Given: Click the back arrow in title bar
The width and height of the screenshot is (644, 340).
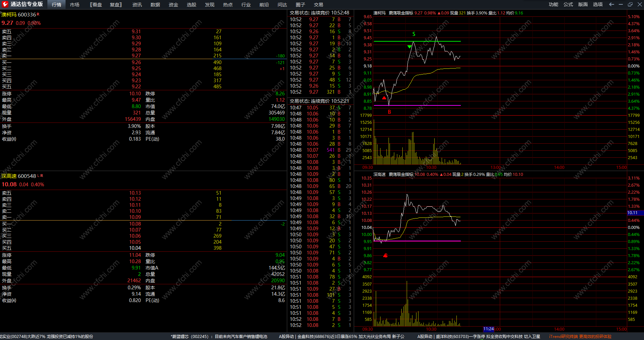Looking at the screenshot, I should pos(611,4).
